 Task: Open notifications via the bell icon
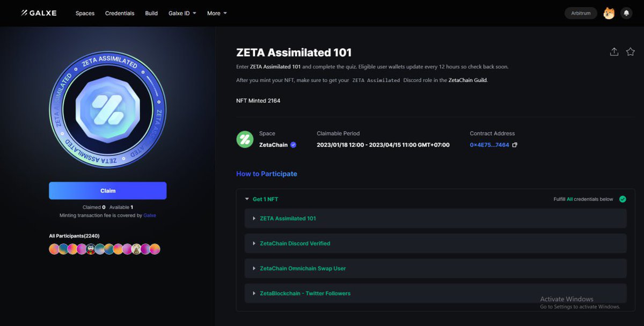tap(626, 12)
